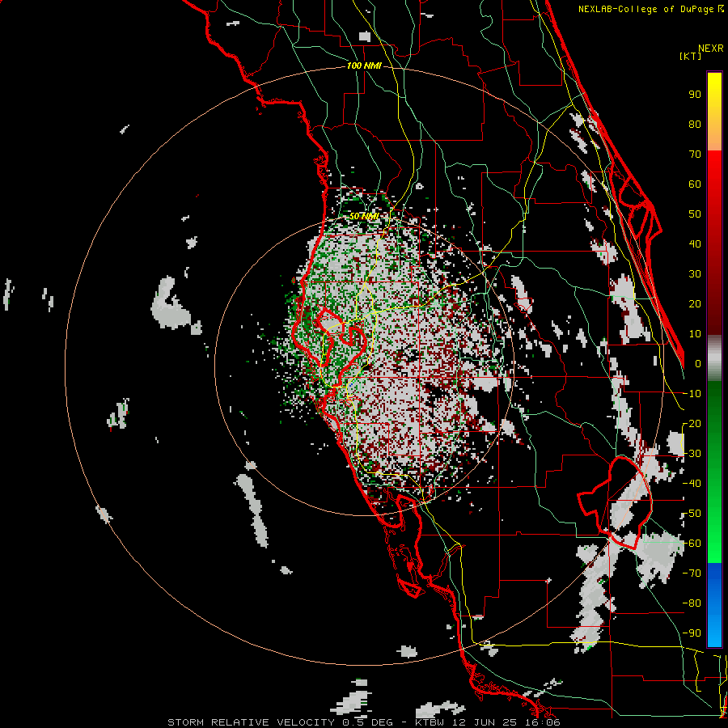Click the -60 scale label
The height and width of the screenshot is (728, 728).
pyautogui.click(x=692, y=544)
